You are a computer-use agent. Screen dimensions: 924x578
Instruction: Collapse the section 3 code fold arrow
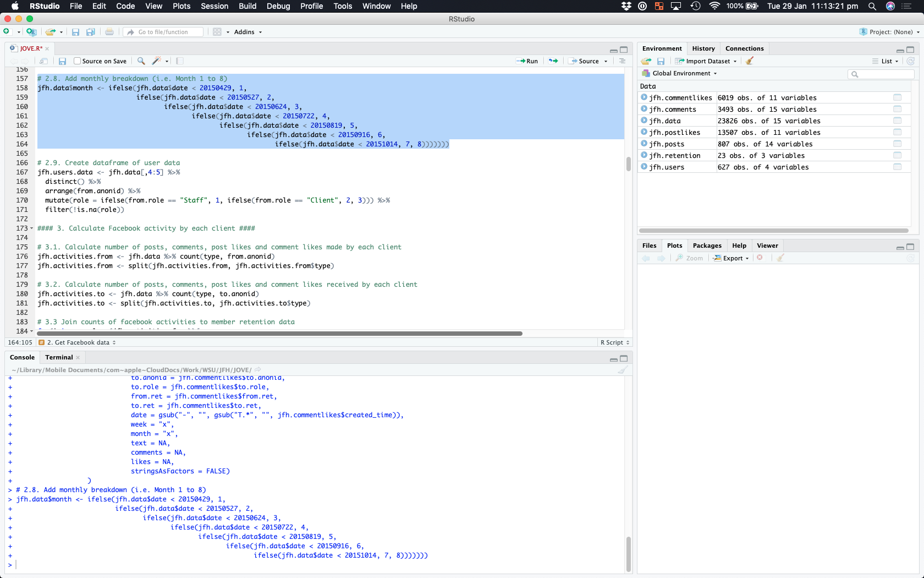pos(31,228)
